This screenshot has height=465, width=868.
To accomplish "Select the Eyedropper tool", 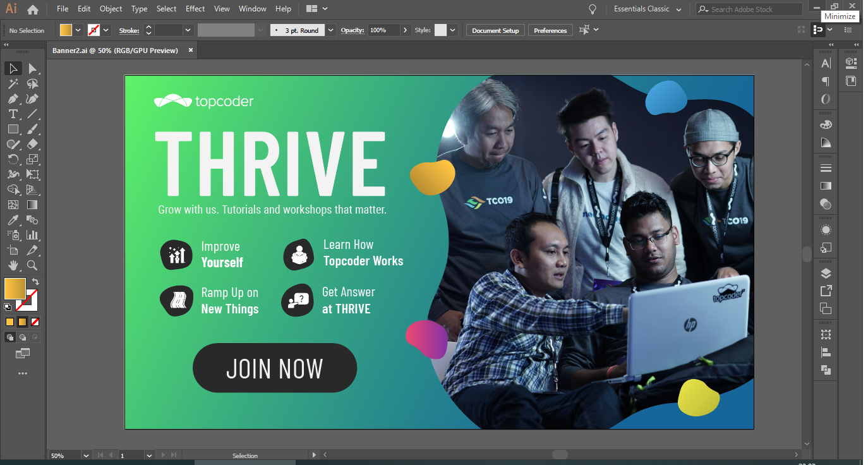I will click(13, 220).
